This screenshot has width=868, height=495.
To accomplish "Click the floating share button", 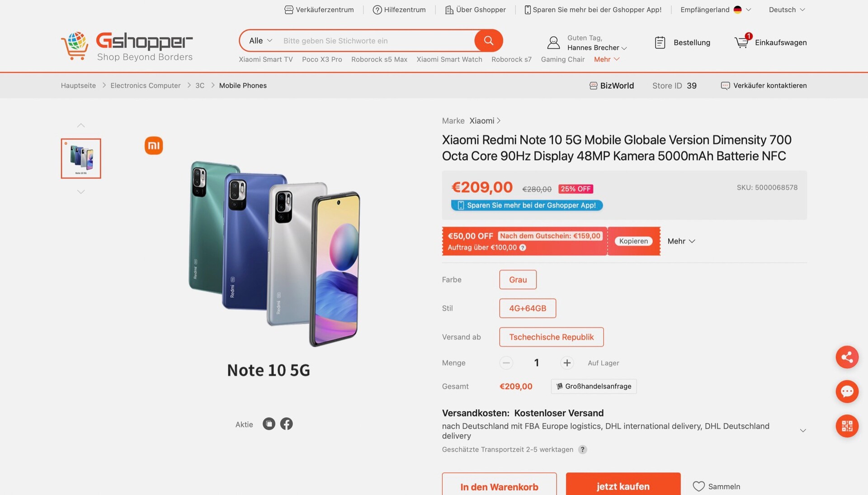I will [x=847, y=357].
